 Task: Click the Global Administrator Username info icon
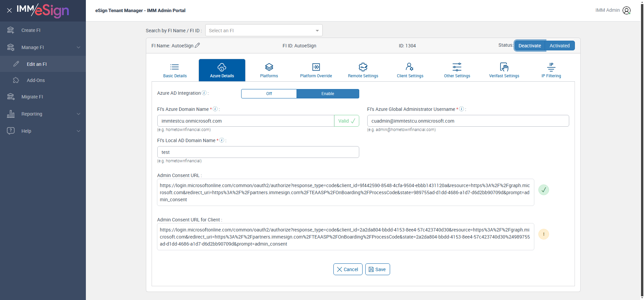click(462, 109)
